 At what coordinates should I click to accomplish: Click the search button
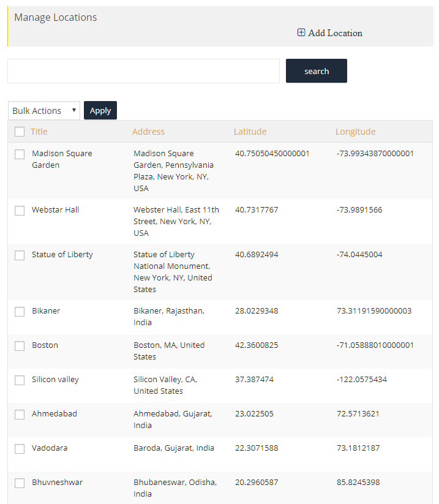click(x=316, y=70)
